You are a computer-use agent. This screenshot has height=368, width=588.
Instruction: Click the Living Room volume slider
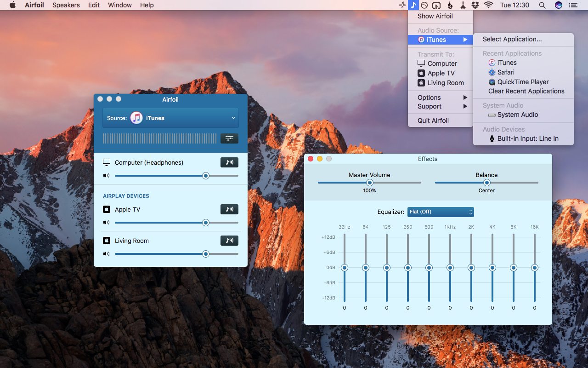[176, 253]
